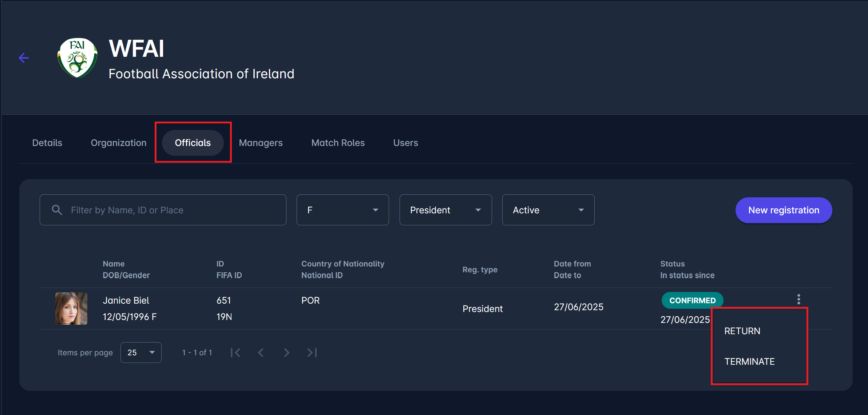Go to the first page
Screen dimensions: 868x415
point(235,352)
